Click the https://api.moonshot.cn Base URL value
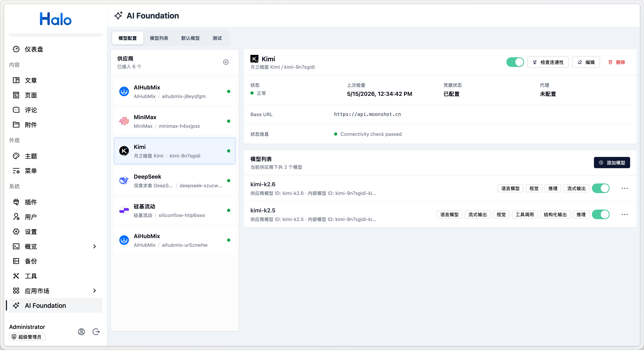Screen dimensions: 644x350 [x=367, y=114]
